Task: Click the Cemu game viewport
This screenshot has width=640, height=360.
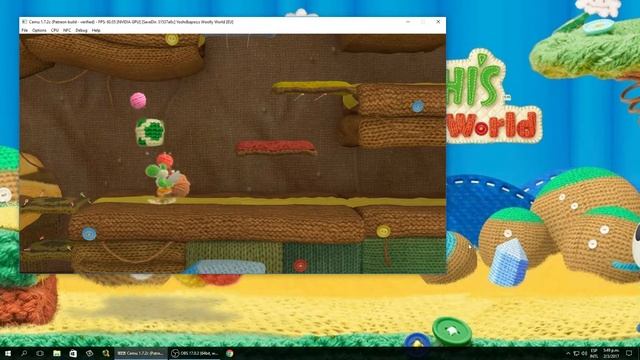Action: tap(233, 153)
